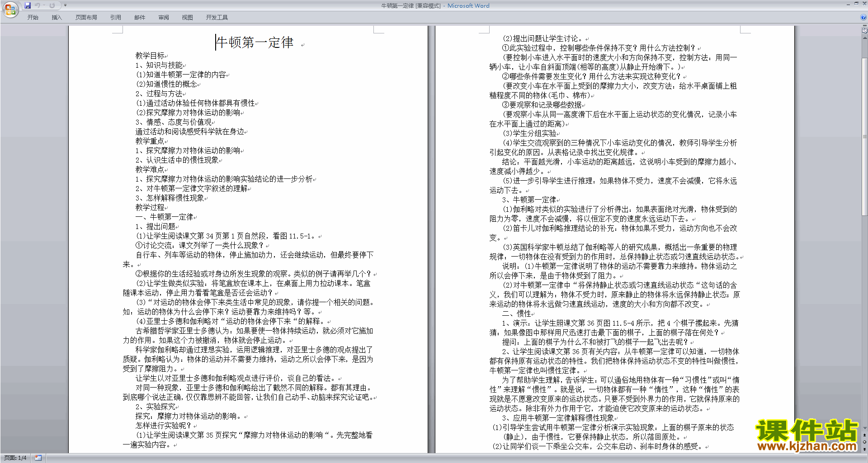Click the Select Browse Object circle button

pyautogui.click(x=865, y=442)
